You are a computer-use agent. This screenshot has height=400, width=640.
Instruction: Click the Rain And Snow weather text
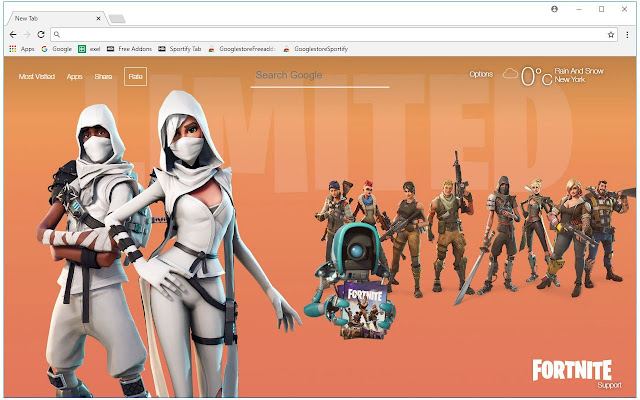pos(579,71)
